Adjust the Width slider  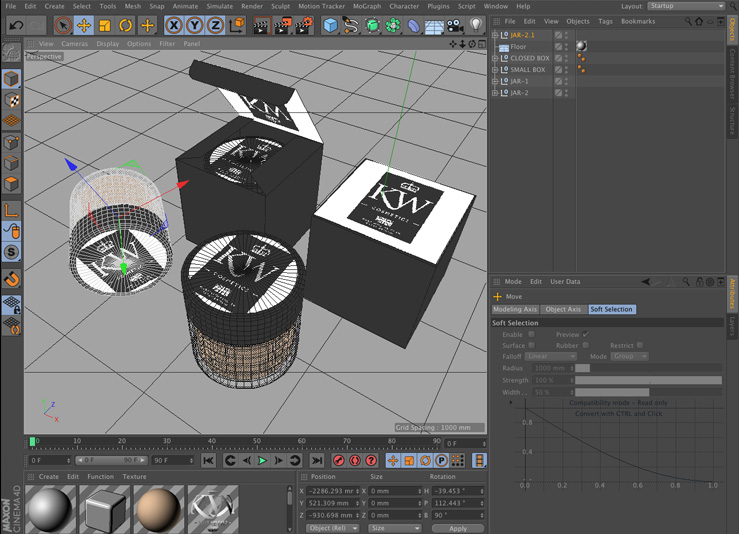pyautogui.click(x=648, y=392)
